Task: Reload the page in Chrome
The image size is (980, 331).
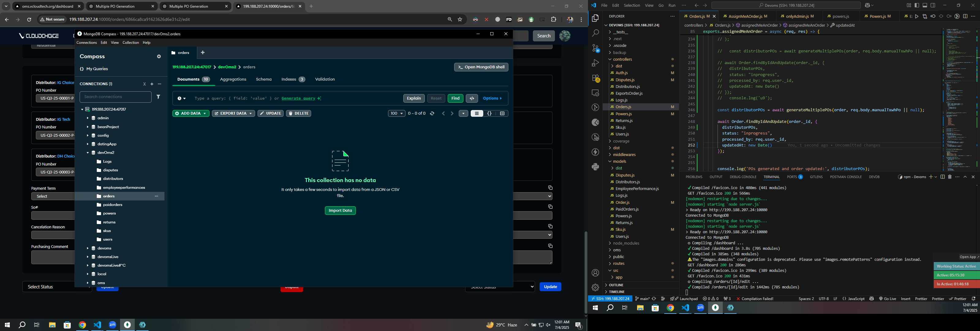Action: pos(29,19)
